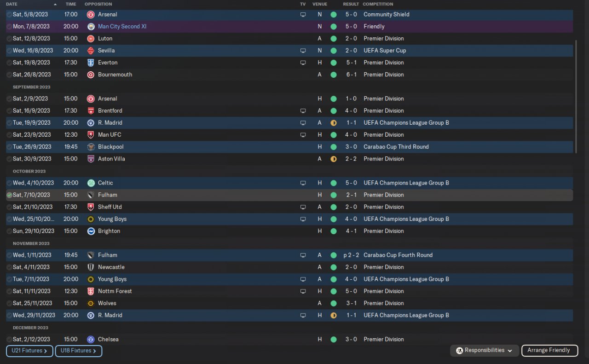Viewport: 589px width, 364px height.
Task: Toggle the check circle beside Wed, 1/11/2023
Action: tap(9, 255)
